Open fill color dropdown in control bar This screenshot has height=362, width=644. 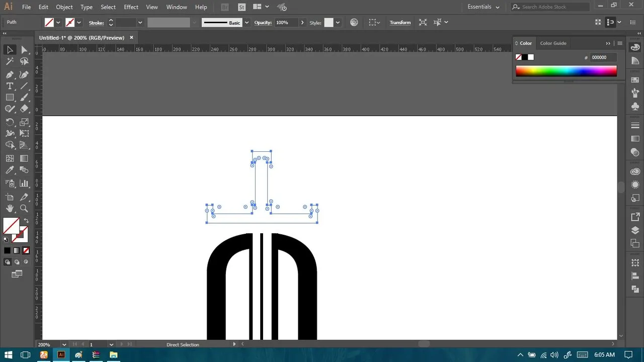(58, 23)
